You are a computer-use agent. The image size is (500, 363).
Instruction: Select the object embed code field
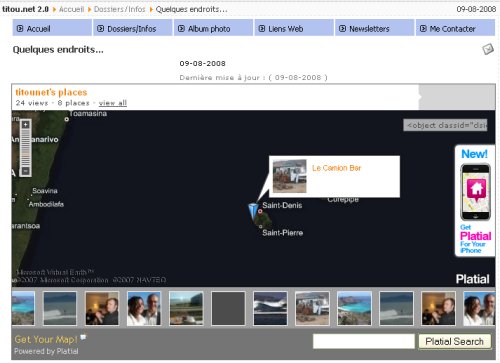pyautogui.click(x=445, y=125)
